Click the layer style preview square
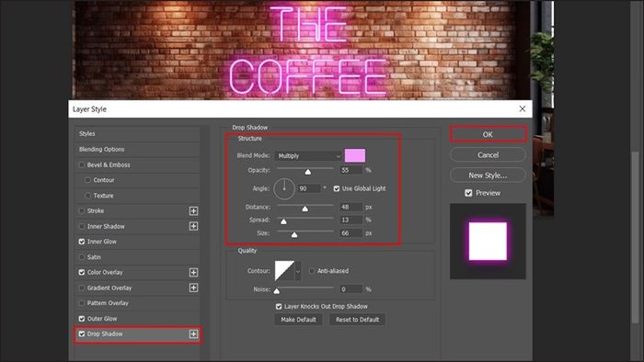 (x=488, y=241)
